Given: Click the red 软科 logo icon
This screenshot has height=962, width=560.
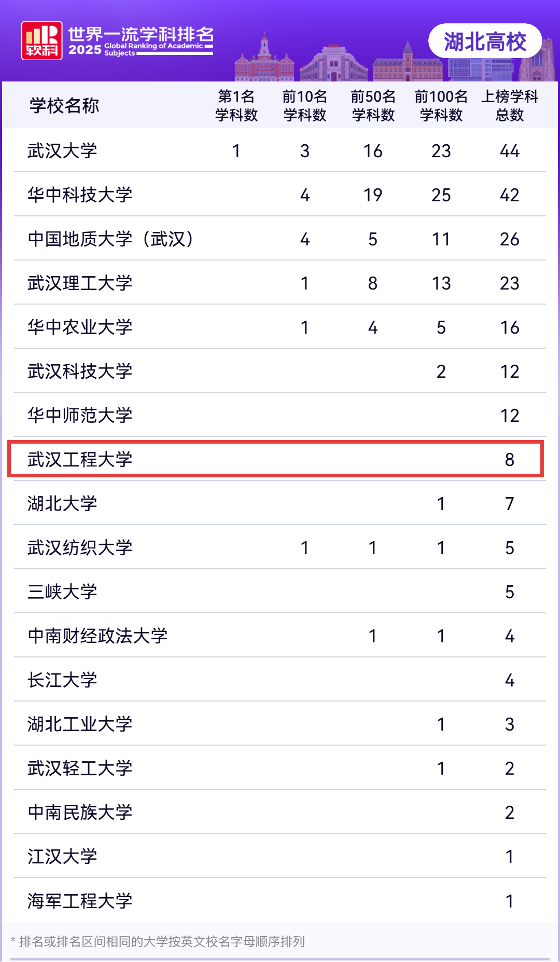Looking at the screenshot, I should coord(41,40).
